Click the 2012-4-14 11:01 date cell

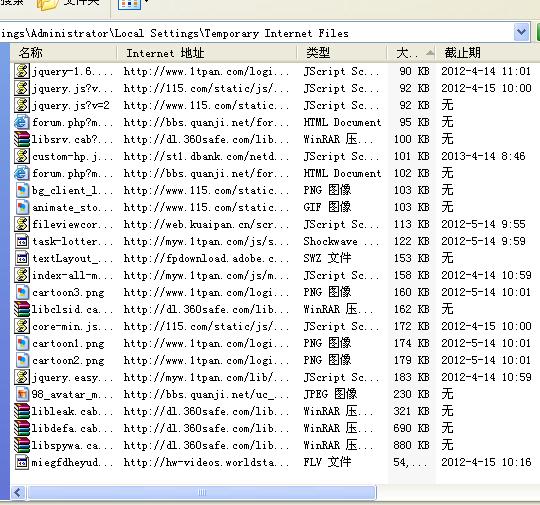tap(486, 71)
